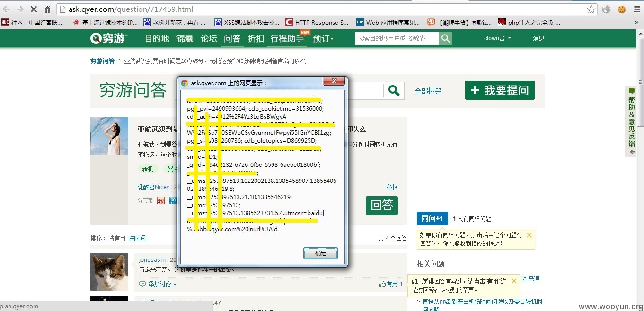Image resolution: width=644 pixels, height=311 pixels.
Task: Click the 同问+1 button
Action: (432, 218)
